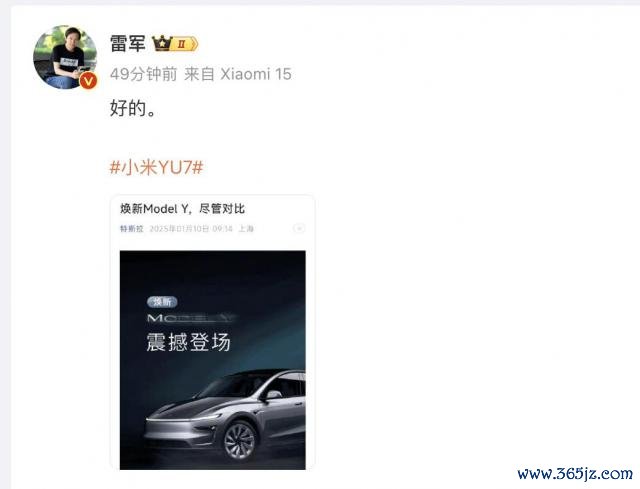Click the small round icon beside 上海
Image resolution: width=640 pixels, height=489 pixels.
point(299,229)
